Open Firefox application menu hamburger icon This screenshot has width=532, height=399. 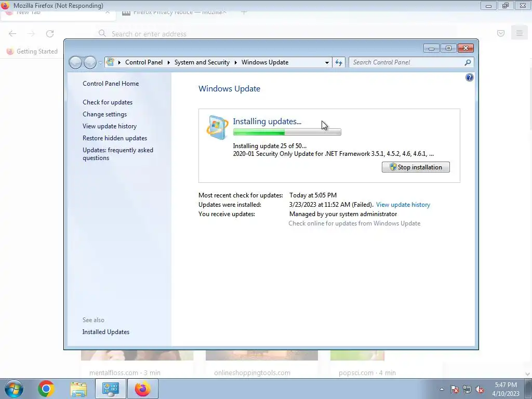[x=520, y=33]
